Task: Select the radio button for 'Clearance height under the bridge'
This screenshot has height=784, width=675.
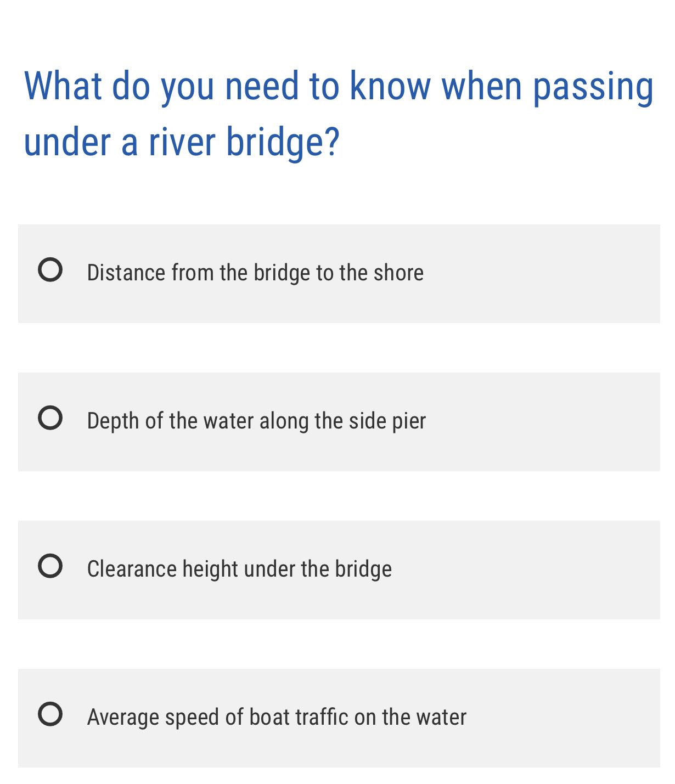Action: point(50,568)
